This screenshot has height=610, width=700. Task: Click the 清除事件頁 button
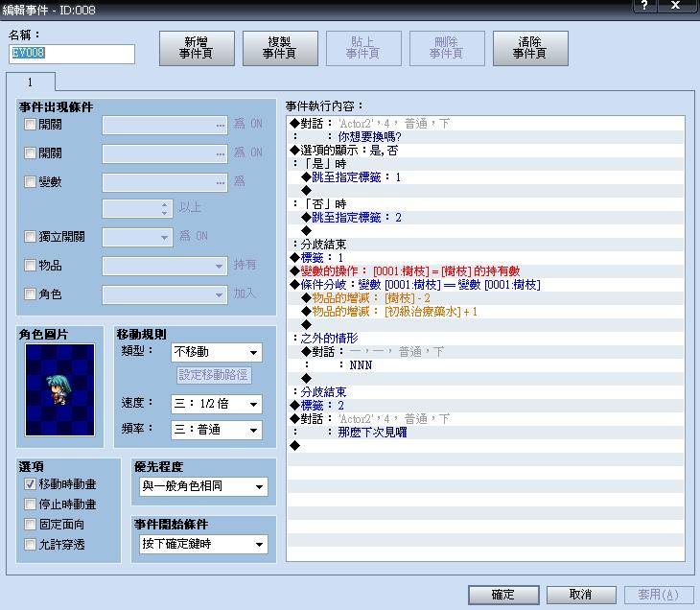[x=530, y=48]
